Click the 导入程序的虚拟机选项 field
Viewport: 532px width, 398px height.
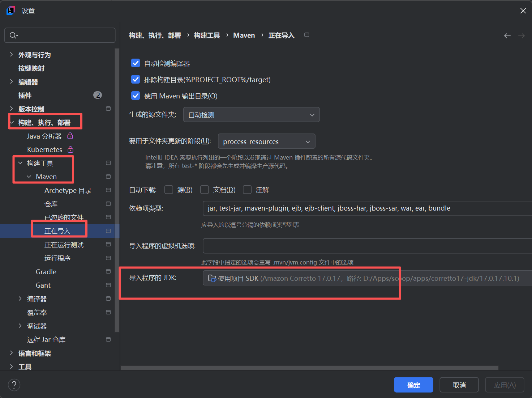click(367, 246)
